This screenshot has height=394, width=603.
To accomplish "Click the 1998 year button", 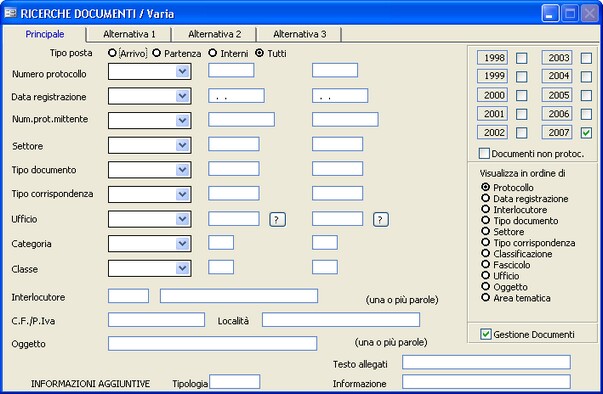I will click(x=493, y=58).
